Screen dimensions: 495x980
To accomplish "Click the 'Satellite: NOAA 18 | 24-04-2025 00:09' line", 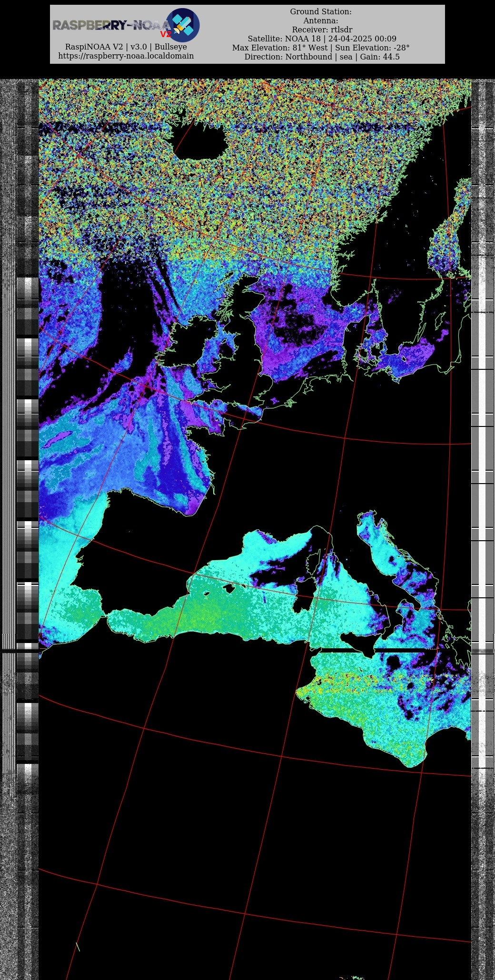I will [x=322, y=39].
